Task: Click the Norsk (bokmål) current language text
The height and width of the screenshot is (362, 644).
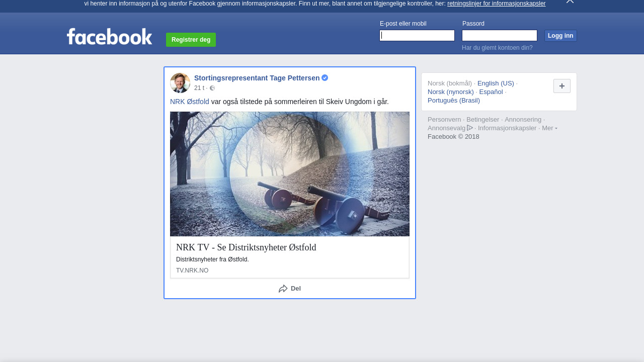Action: [x=450, y=83]
